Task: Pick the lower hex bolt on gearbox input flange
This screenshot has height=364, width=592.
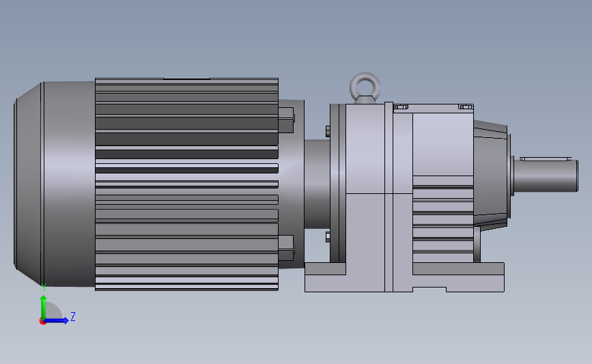Action: [328, 237]
